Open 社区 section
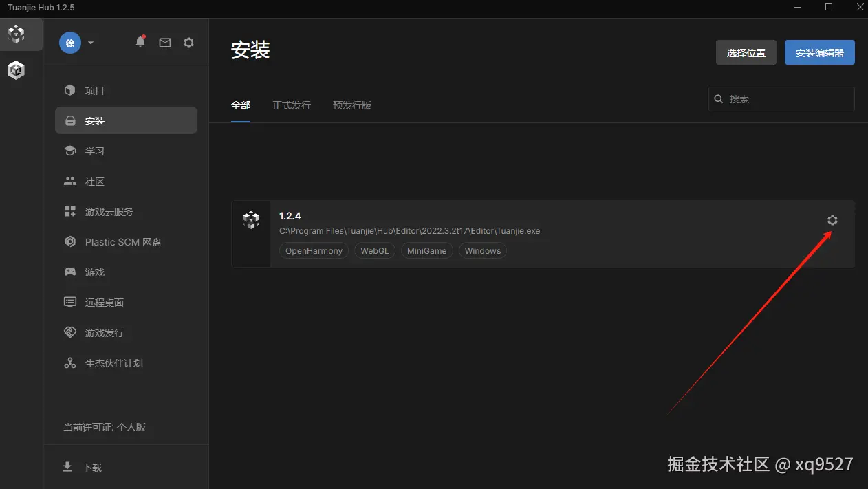The height and width of the screenshot is (489, 868). click(126, 182)
